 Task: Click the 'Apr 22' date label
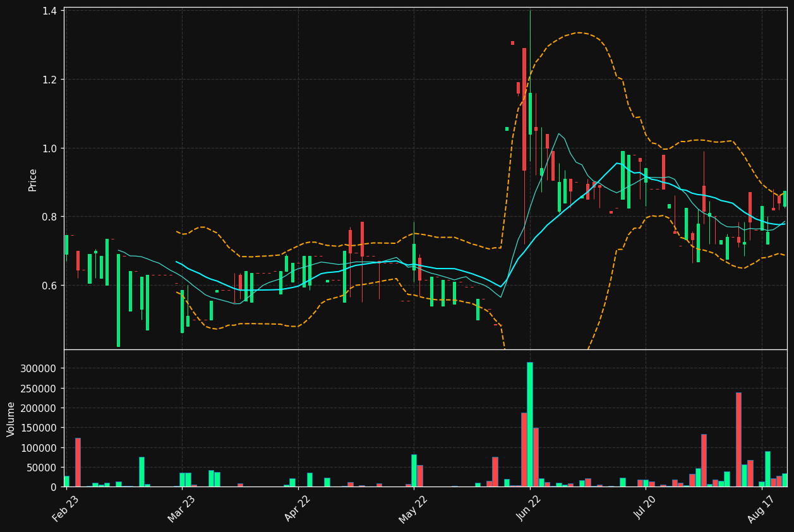click(x=298, y=509)
